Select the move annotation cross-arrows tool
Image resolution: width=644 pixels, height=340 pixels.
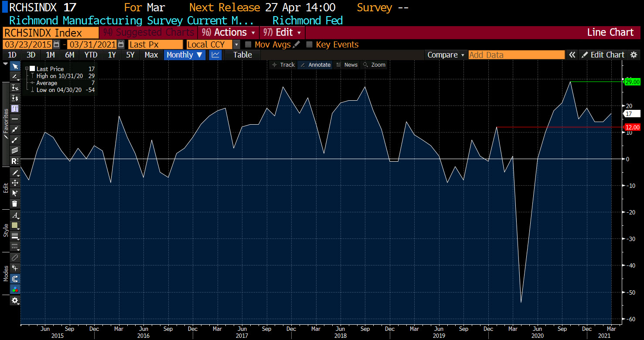point(15,183)
